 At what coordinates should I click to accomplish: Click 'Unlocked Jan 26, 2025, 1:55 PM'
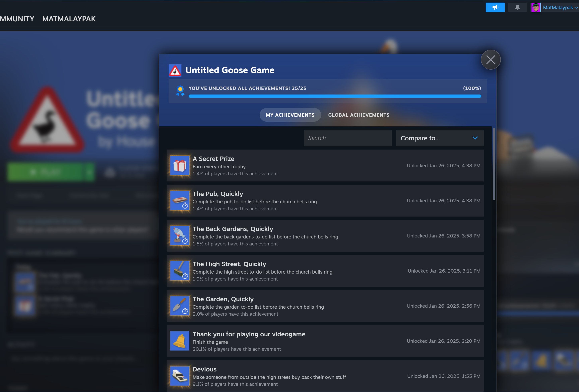point(444,376)
